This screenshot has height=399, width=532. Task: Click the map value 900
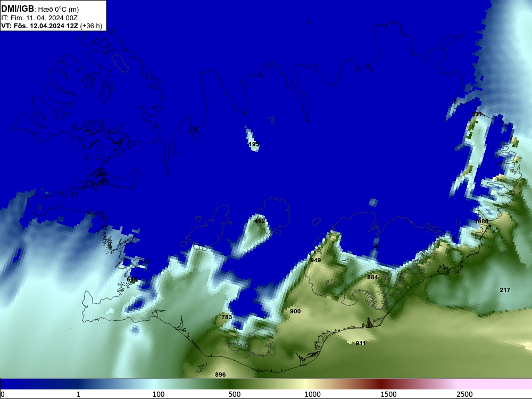(x=295, y=311)
